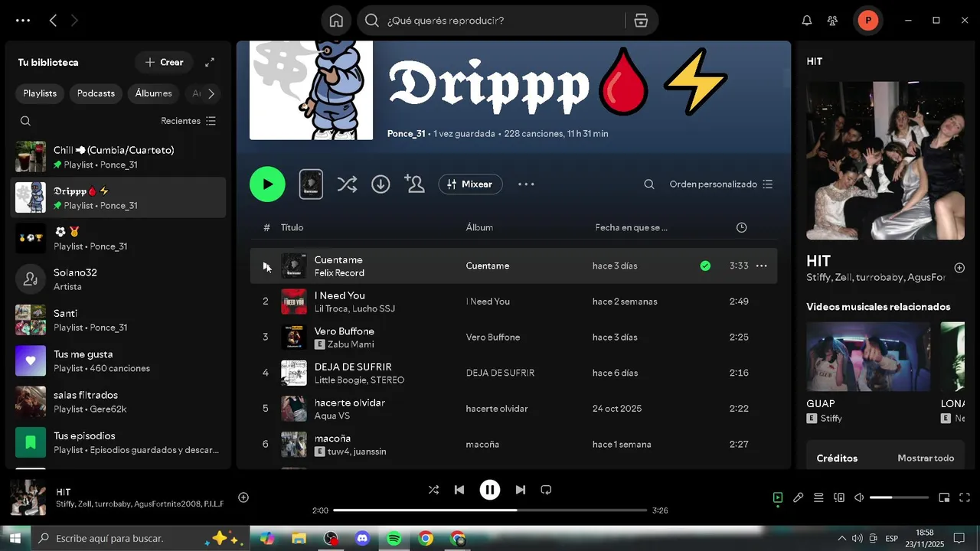Toggle the green saved check on Cuentame

tap(705, 266)
